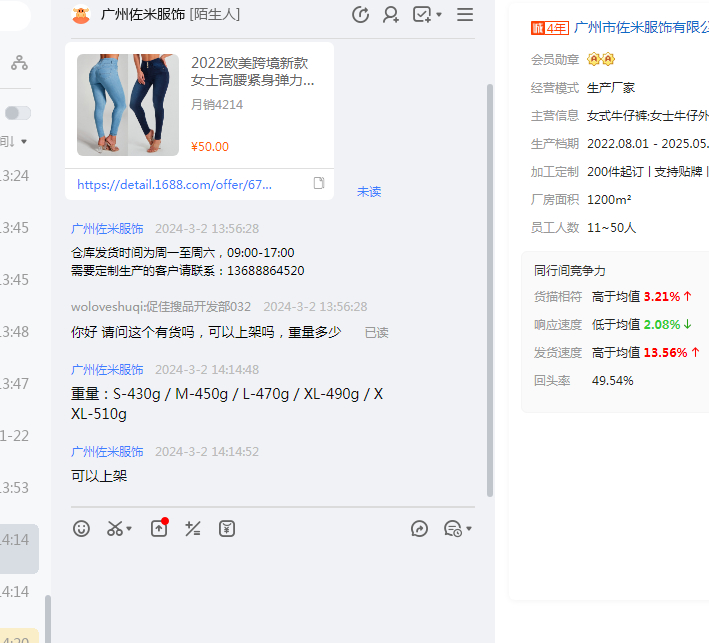The image size is (709, 643).
Task: Click sender name 广州佐米服饰 at 14:14:48
Action: 107,370
